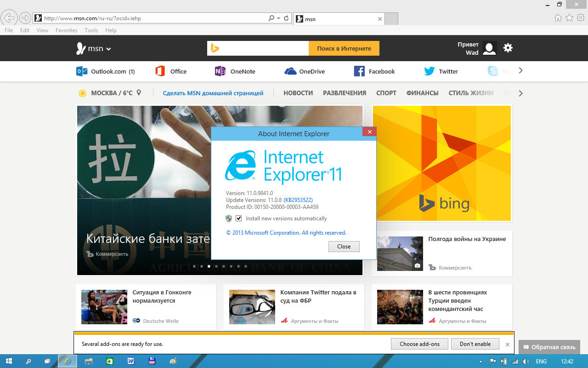The height and width of the screenshot is (368, 588).
Task: Open the KB2953522 update link
Action: pos(298,200)
